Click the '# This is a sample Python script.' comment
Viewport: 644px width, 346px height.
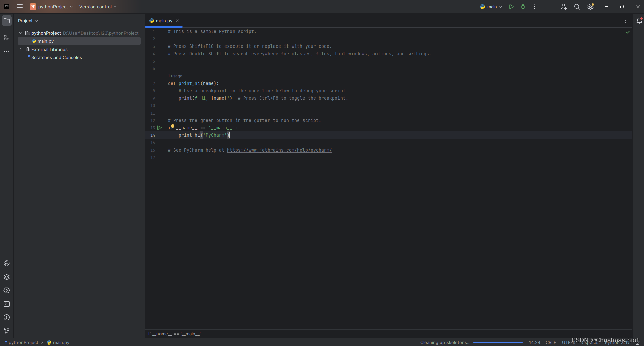(x=212, y=31)
